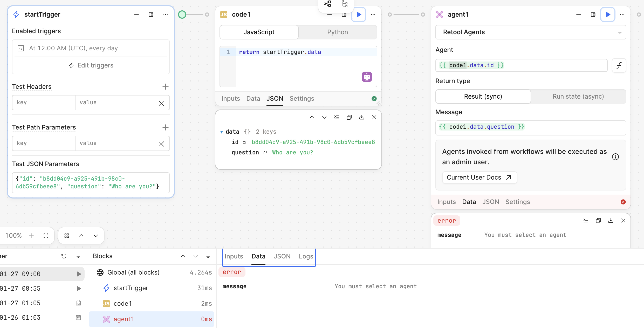Click the fx function button next to Agent

point(619,65)
